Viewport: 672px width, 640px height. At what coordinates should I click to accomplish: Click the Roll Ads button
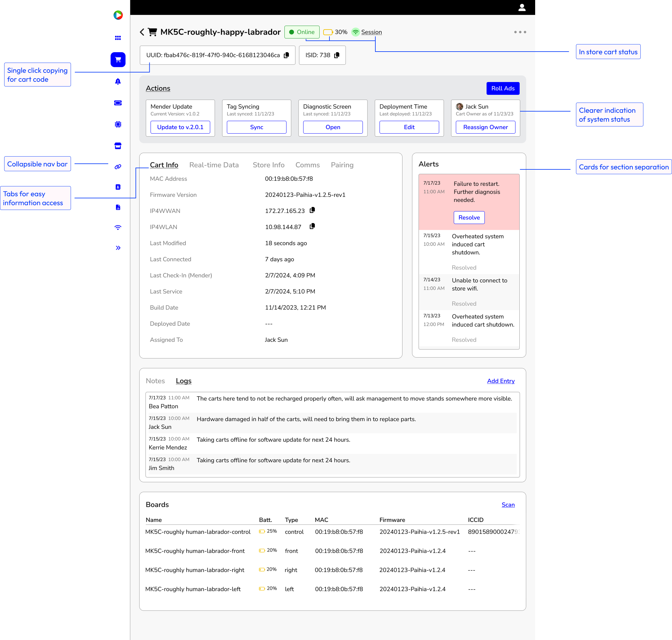pyautogui.click(x=503, y=88)
